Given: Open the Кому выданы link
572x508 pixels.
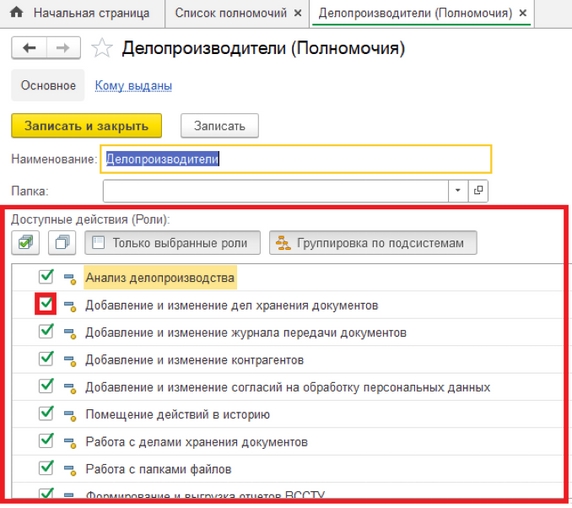Looking at the screenshot, I should tap(134, 86).
